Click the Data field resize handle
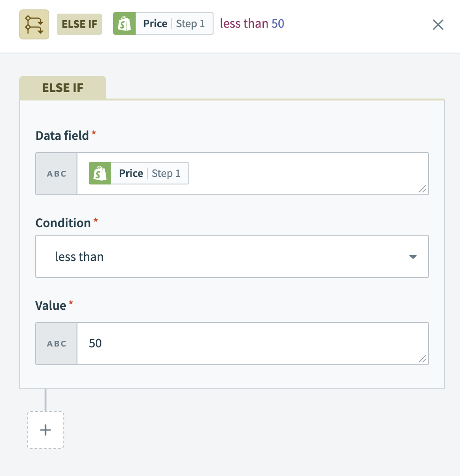The width and height of the screenshot is (460, 476). coord(422,189)
